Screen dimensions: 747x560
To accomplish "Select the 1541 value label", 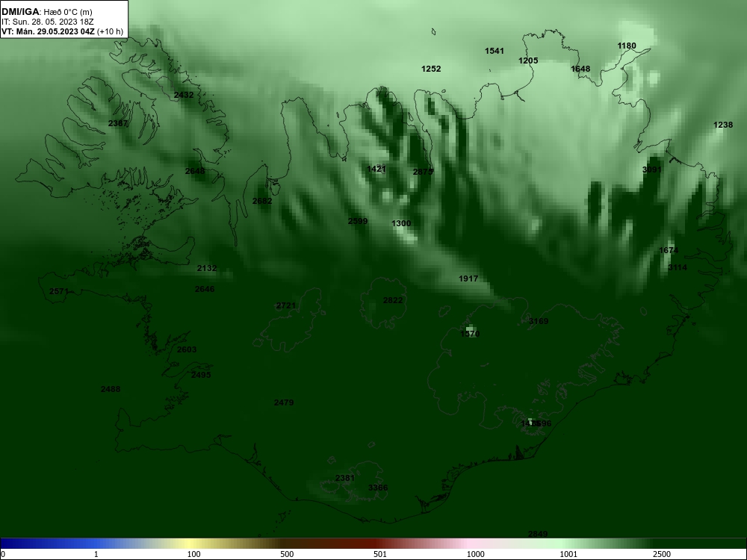I will [x=495, y=51].
